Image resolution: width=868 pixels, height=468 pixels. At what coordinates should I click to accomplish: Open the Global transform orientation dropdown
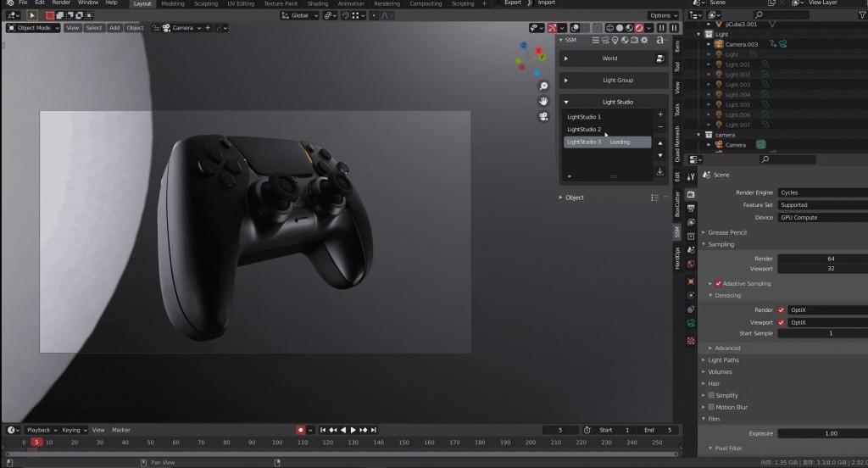(x=299, y=15)
